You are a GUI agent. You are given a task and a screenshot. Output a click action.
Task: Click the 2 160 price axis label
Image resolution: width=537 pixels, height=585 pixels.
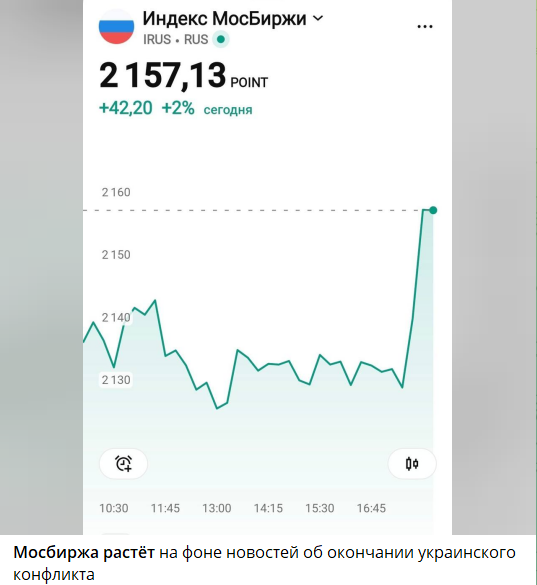pyautogui.click(x=116, y=192)
